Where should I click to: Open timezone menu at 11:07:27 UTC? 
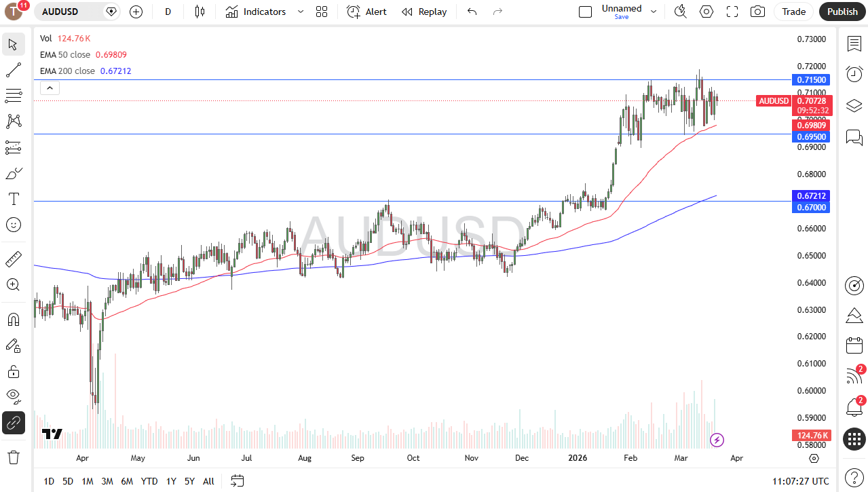click(x=801, y=481)
